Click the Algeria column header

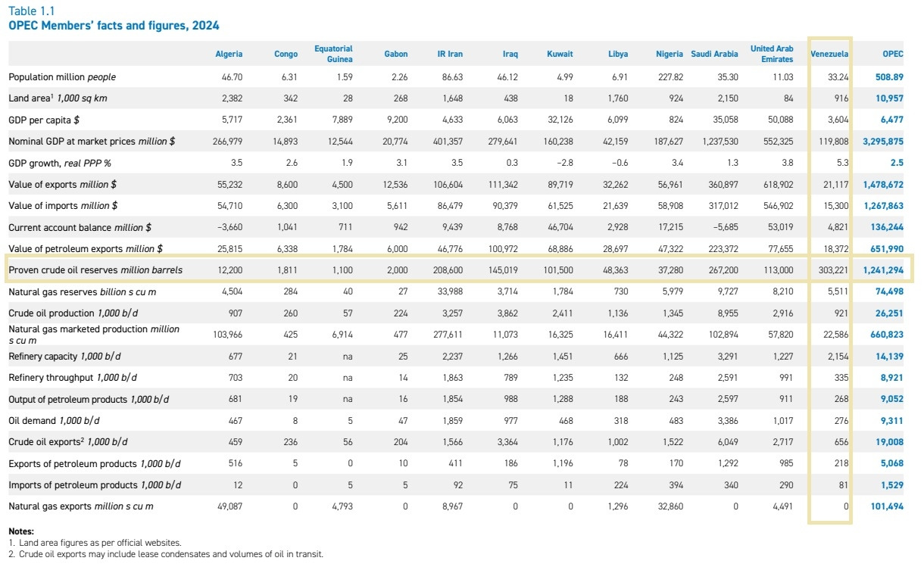[229, 54]
